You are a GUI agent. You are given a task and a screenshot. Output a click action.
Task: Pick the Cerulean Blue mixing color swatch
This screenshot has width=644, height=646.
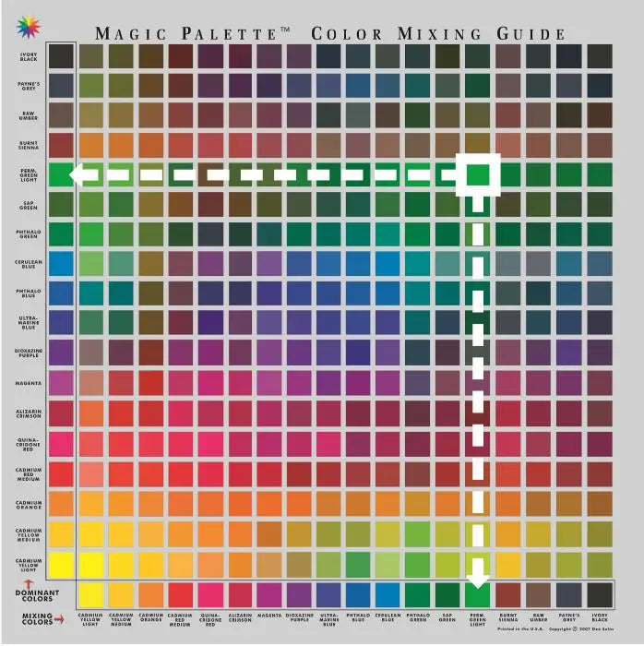(x=388, y=595)
